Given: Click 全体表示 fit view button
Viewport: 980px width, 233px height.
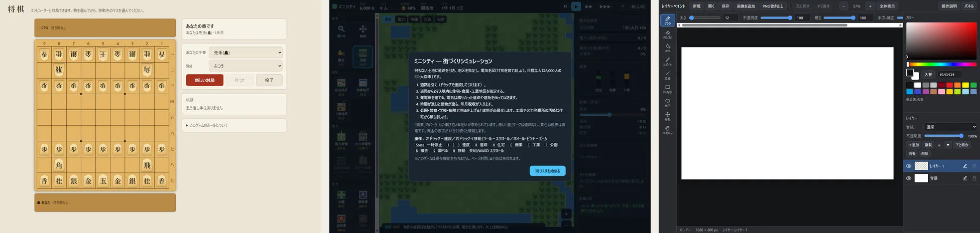Looking at the screenshot, I should point(887,6).
